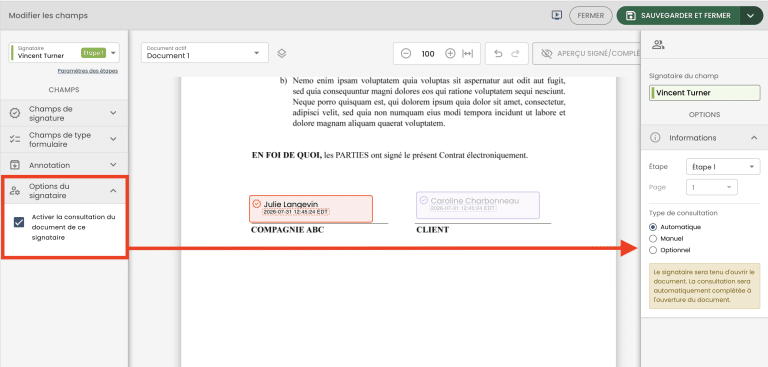Click the signers group icon in right panel
768x367 pixels.
(x=658, y=45)
